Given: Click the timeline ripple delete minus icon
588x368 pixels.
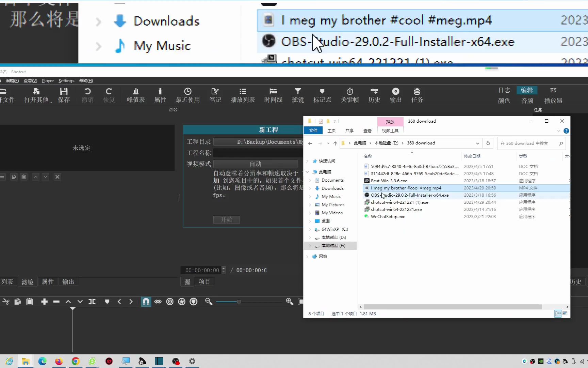Looking at the screenshot, I should (x=56, y=302).
